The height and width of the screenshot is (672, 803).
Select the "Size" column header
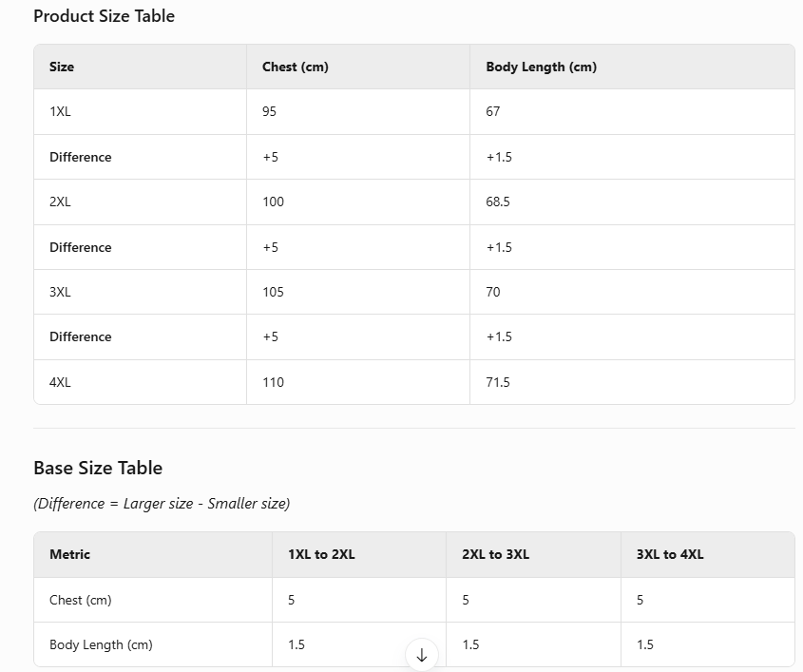tap(62, 67)
